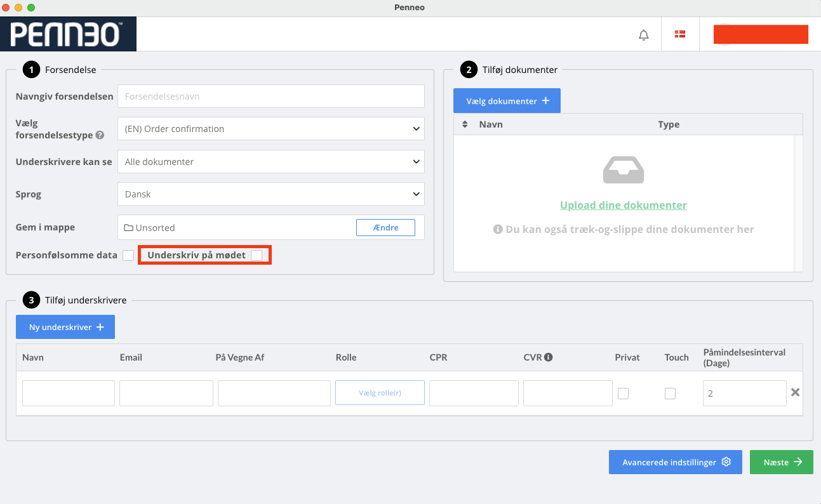Enable Personfølsomme data checkbox

128,255
